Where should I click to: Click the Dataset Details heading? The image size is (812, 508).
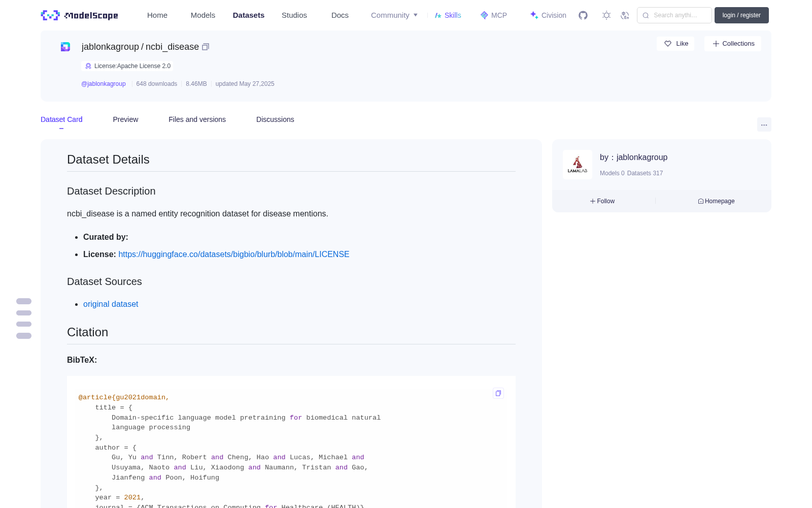(x=108, y=160)
